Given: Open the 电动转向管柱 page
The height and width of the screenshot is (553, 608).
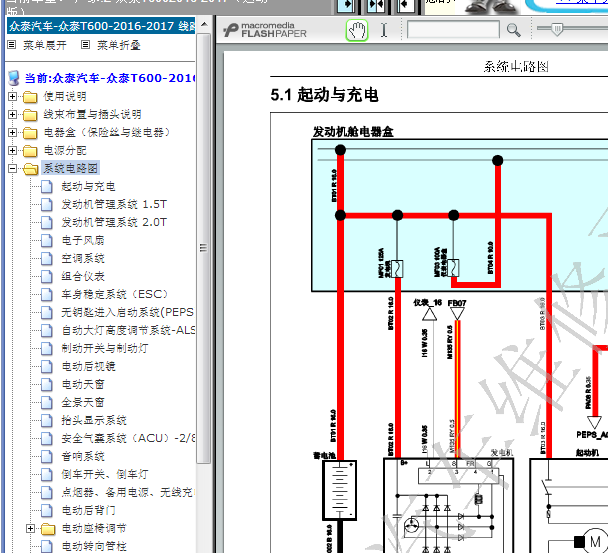Looking at the screenshot, I should [x=94, y=546].
